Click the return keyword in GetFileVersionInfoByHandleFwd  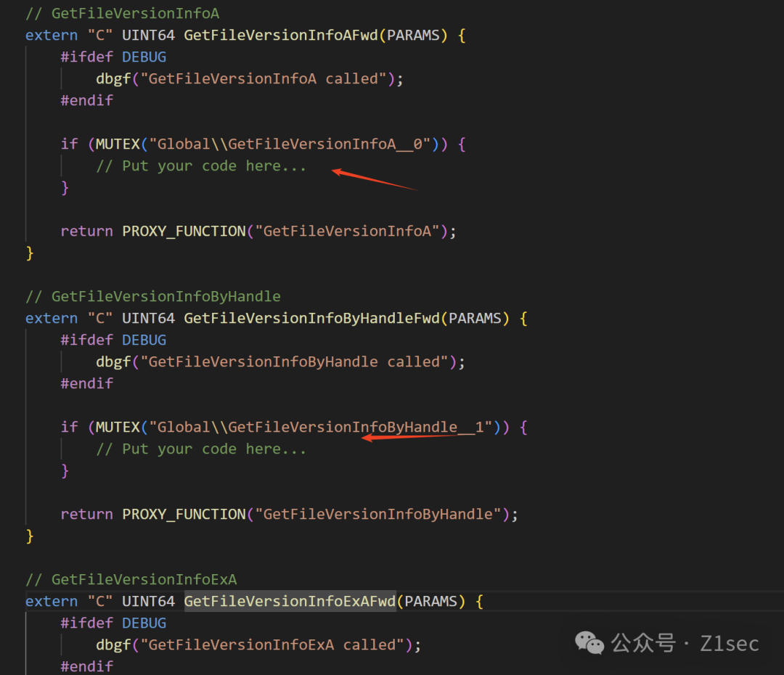coord(87,515)
